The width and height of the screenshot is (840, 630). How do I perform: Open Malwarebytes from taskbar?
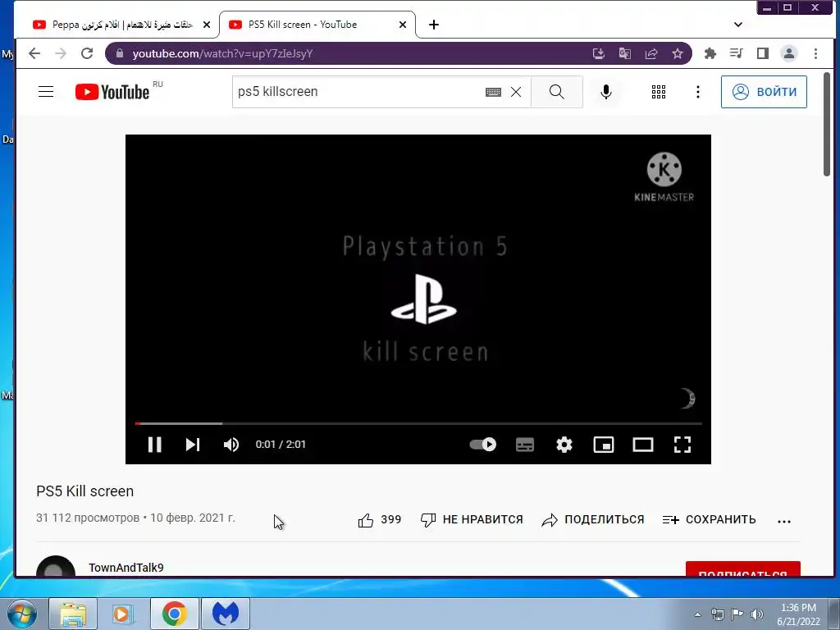click(226, 614)
